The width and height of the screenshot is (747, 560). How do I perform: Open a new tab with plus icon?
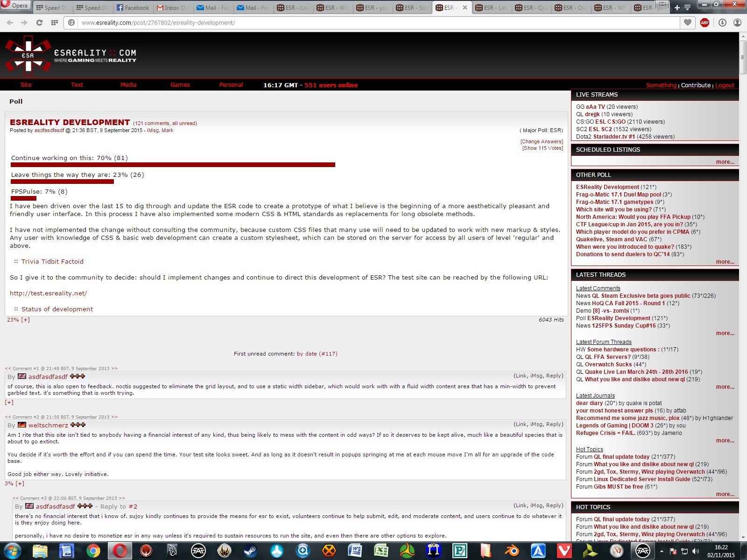pos(677,7)
